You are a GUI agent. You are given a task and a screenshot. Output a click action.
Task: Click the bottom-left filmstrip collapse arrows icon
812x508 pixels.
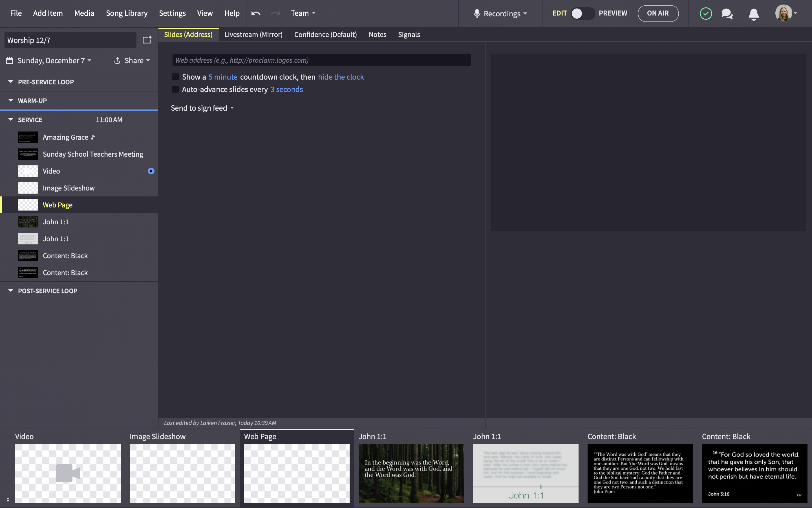pyautogui.click(x=8, y=500)
